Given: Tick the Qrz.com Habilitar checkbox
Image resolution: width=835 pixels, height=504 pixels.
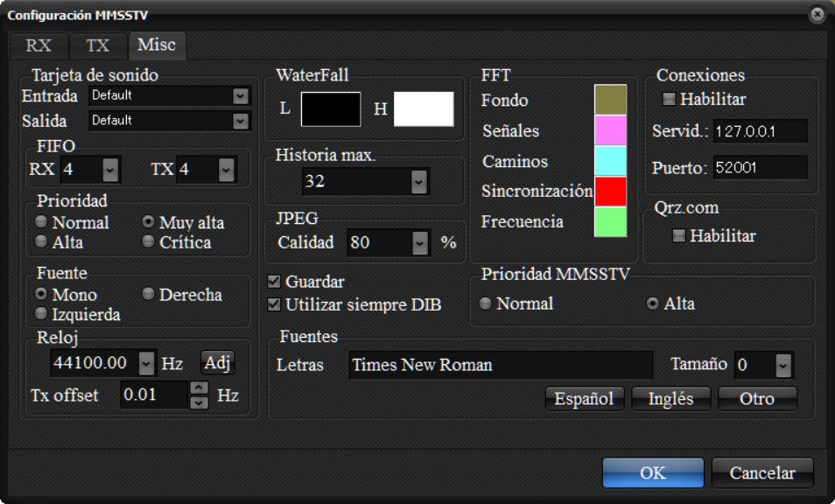Looking at the screenshot, I should (x=678, y=235).
